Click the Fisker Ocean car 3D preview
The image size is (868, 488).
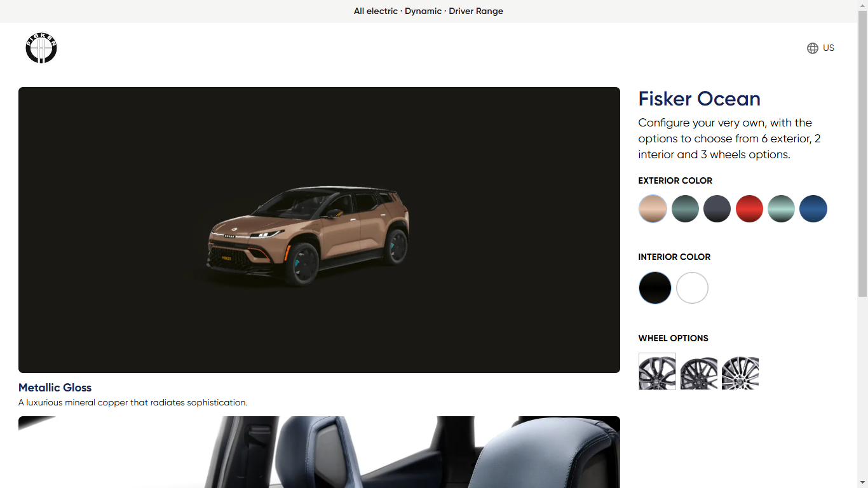click(319, 230)
